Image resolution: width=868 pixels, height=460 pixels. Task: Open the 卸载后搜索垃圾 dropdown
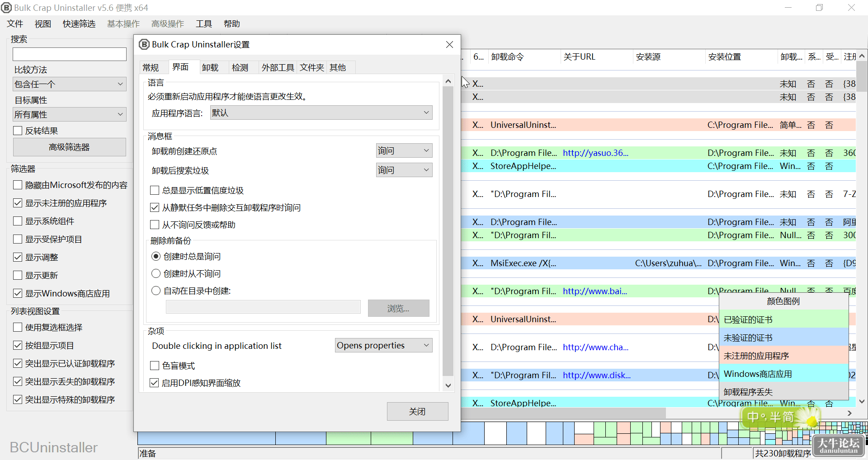tap(404, 170)
